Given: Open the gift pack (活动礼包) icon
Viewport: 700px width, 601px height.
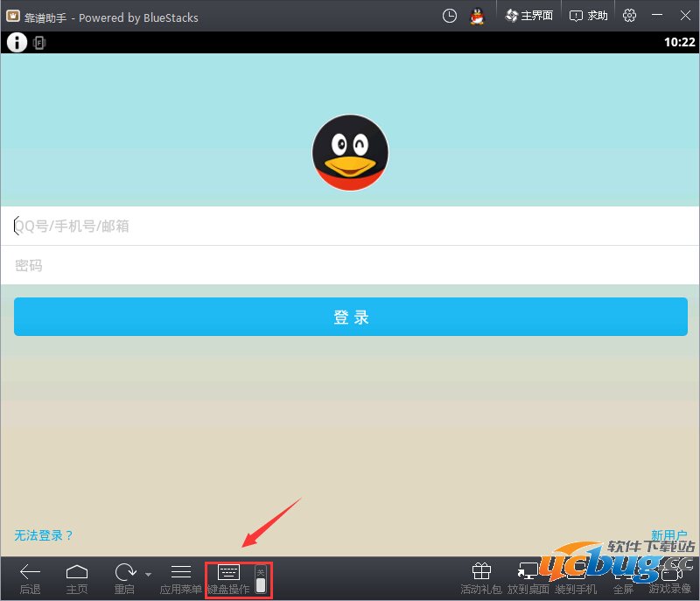Looking at the screenshot, I should pyautogui.click(x=481, y=573).
